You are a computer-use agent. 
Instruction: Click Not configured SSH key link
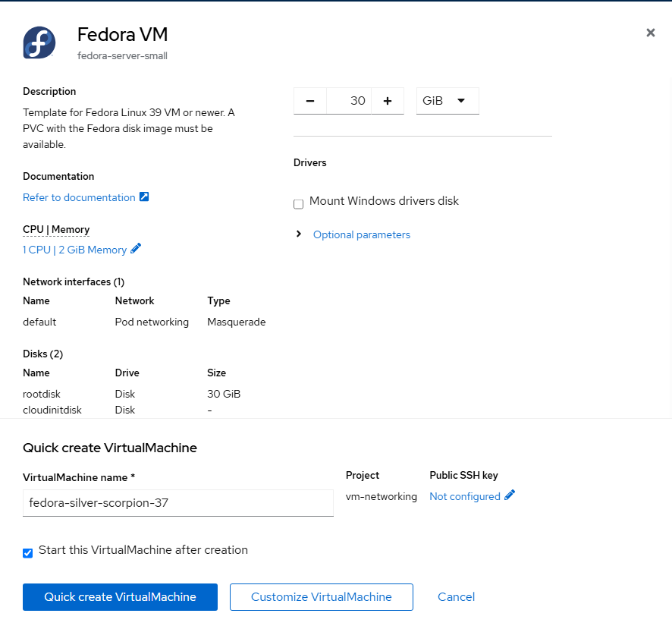tap(465, 496)
